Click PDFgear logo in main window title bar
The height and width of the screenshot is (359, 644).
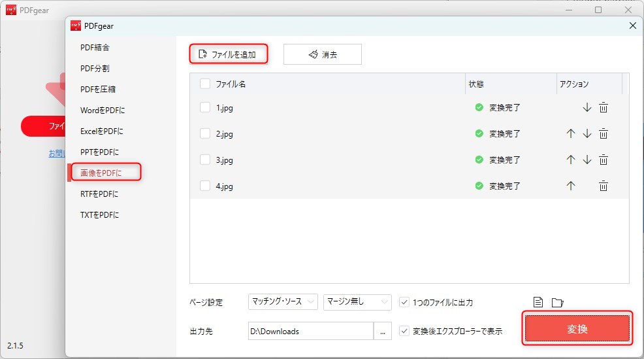coord(11,10)
